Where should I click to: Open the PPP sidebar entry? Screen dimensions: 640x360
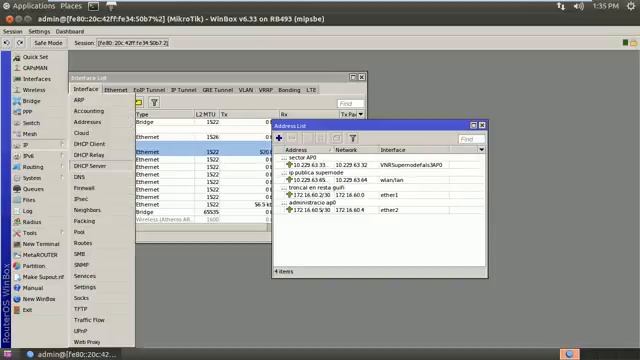27,112
